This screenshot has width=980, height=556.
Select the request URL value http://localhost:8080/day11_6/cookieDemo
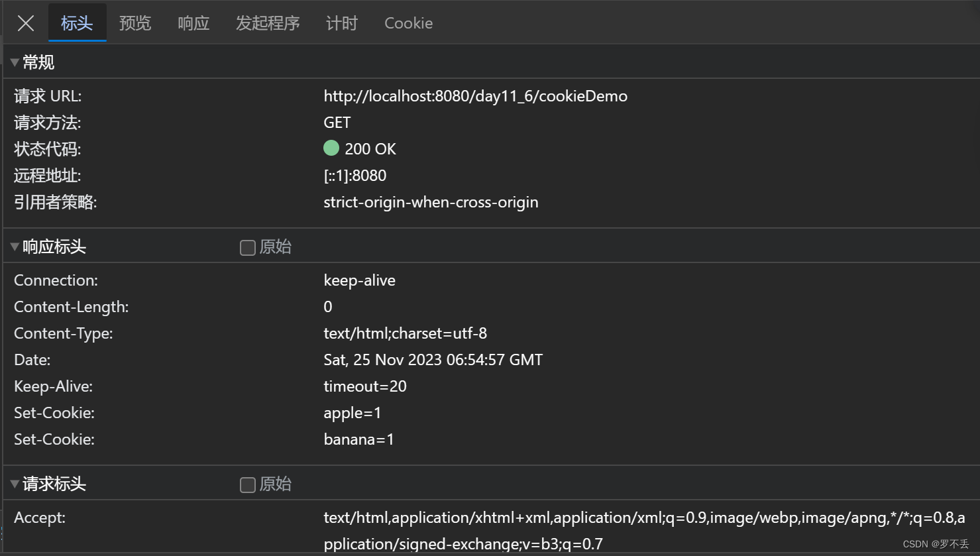[x=475, y=96]
